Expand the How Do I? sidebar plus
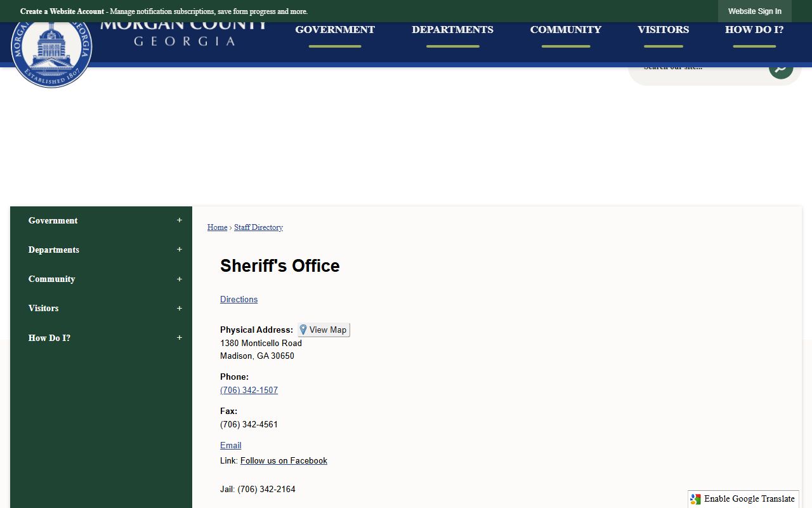This screenshot has width=812, height=508. [180, 338]
